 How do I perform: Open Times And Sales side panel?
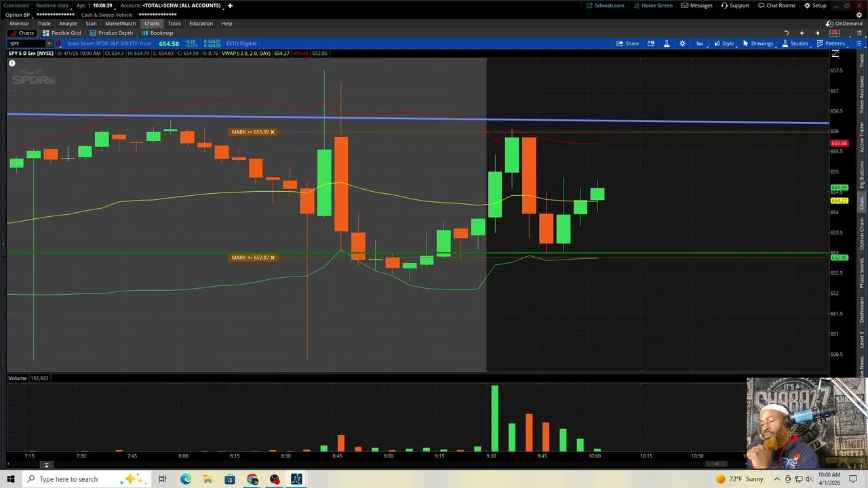click(862, 95)
